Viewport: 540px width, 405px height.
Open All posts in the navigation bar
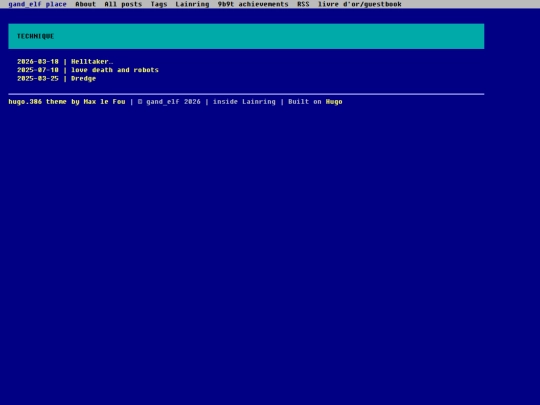(x=123, y=4)
